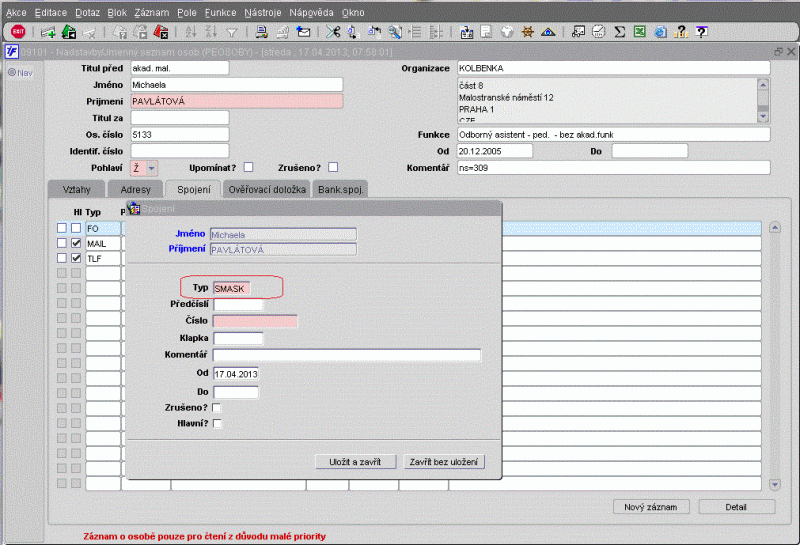Viewport: 800px width, 545px height.
Task: Click the help window question mark icon
Action: pos(702,32)
